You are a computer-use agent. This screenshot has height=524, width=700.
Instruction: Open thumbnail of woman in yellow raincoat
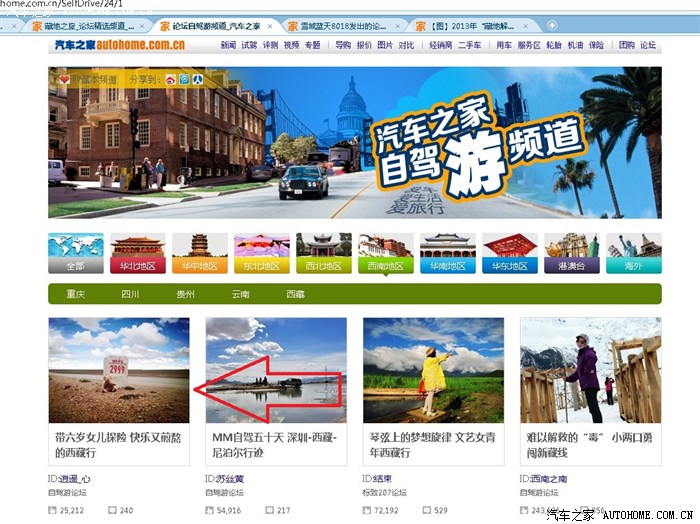coord(433,370)
